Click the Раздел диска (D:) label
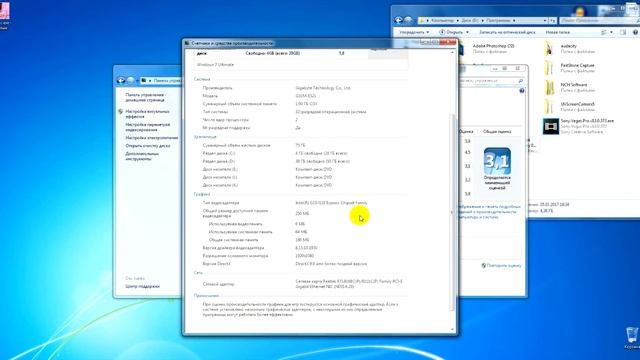 point(219,161)
